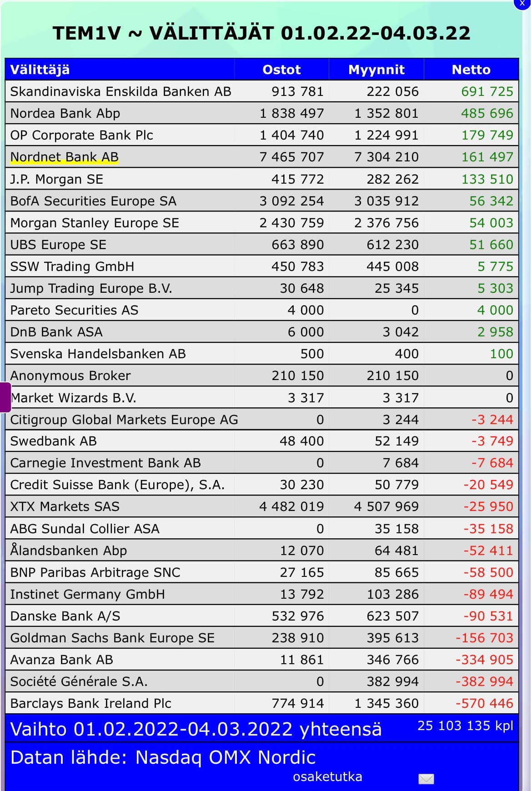Sort by Välittäjä column header
532x791 pixels.
click(40, 70)
